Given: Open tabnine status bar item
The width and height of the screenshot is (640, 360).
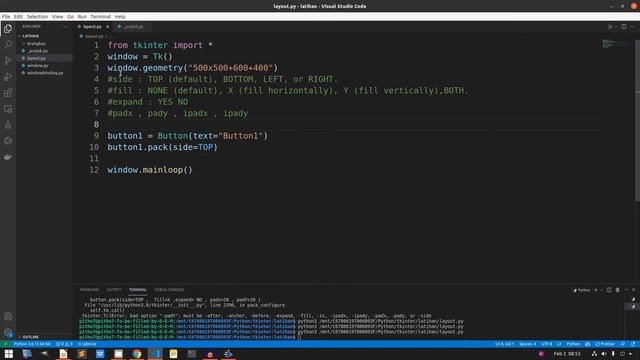Looking at the screenshot, I should (x=87, y=344).
